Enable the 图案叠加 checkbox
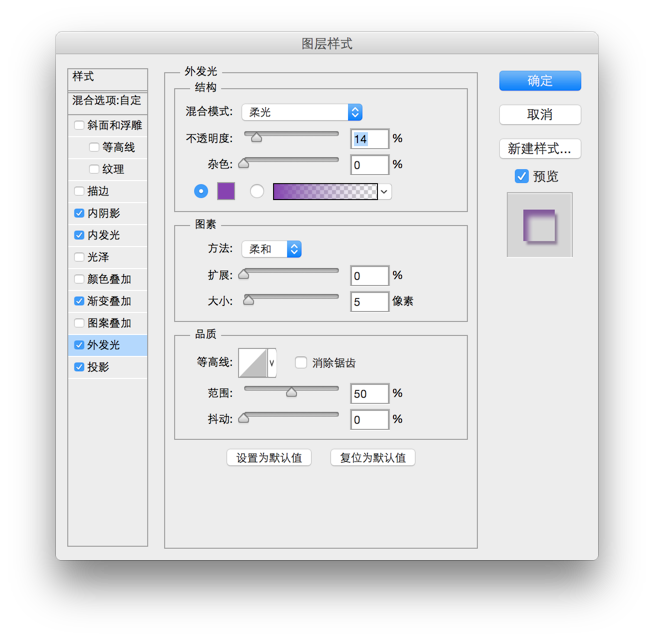Image resolution: width=654 pixels, height=640 pixels. click(x=79, y=323)
